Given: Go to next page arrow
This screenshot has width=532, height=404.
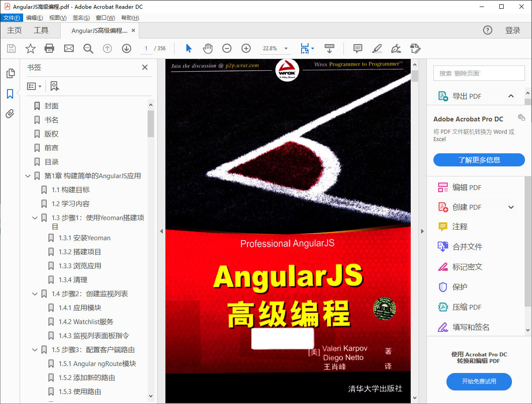Looking at the screenshot, I should tap(127, 48).
